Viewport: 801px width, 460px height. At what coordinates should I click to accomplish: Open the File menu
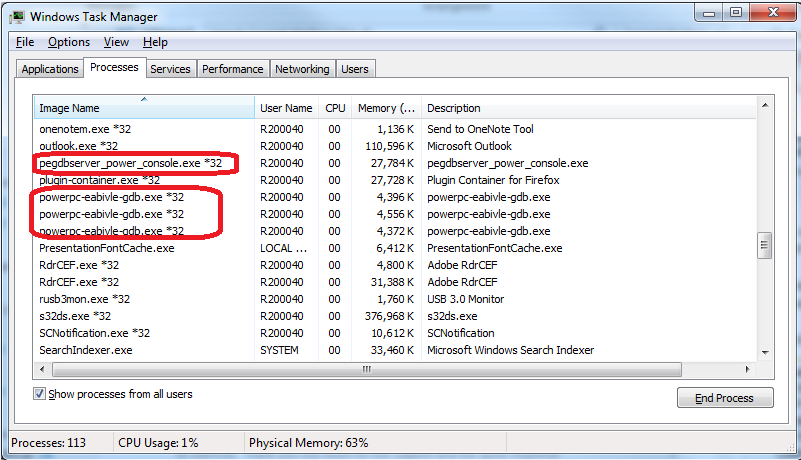click(x=25, y=42)
